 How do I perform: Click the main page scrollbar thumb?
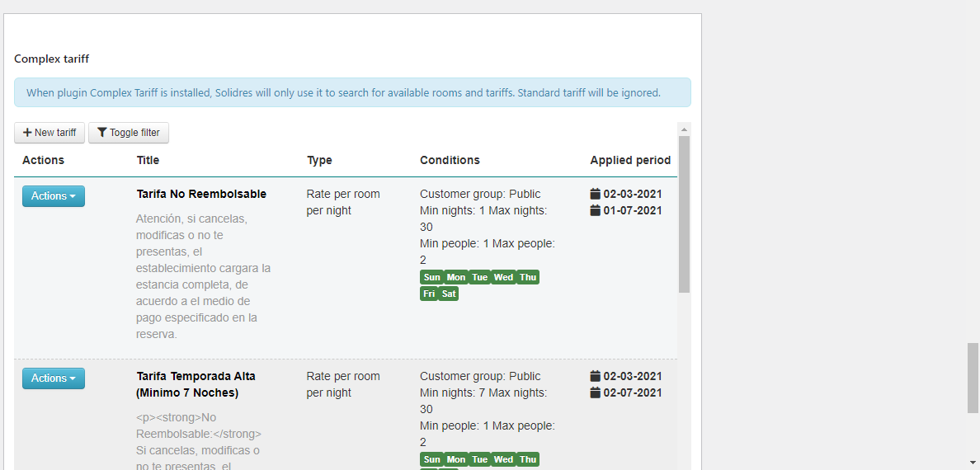pyautogui.click(x=973, y=378)
